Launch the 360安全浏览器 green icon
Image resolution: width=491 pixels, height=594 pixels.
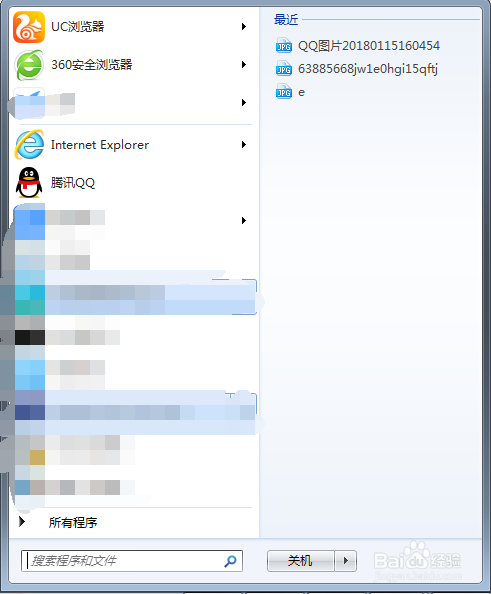click(29, 65)
